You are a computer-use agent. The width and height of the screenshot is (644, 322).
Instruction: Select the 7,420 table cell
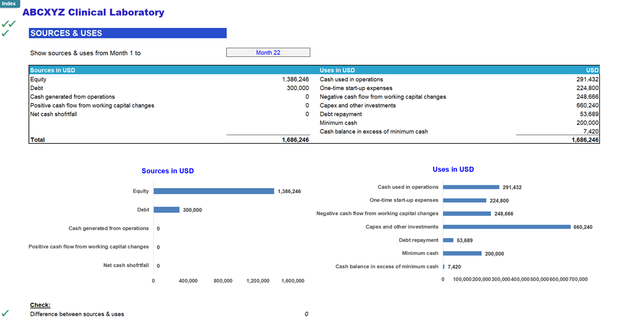click(591, 131)
